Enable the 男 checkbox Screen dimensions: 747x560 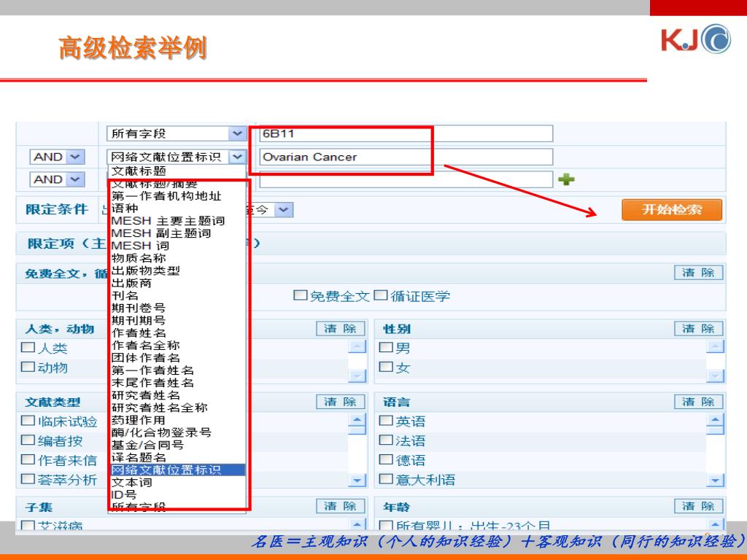[x=385, y=348]
